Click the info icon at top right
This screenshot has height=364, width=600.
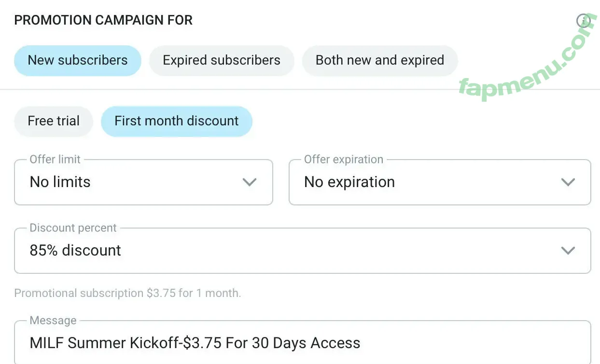tap(583, 21)
